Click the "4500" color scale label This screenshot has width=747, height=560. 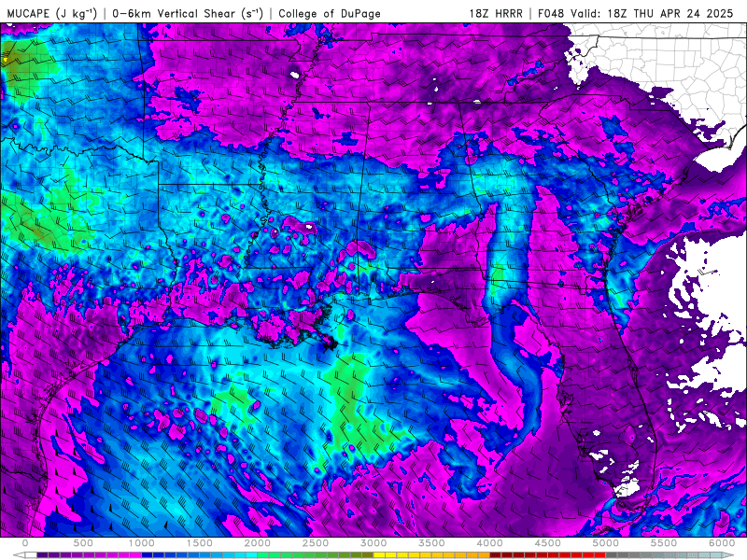pos(548,543)
